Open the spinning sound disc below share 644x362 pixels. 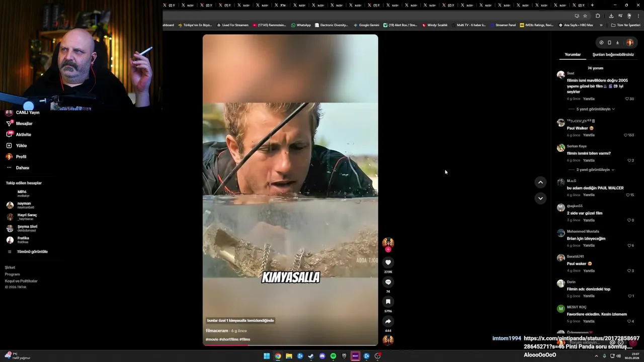click(x=388, y=340)
